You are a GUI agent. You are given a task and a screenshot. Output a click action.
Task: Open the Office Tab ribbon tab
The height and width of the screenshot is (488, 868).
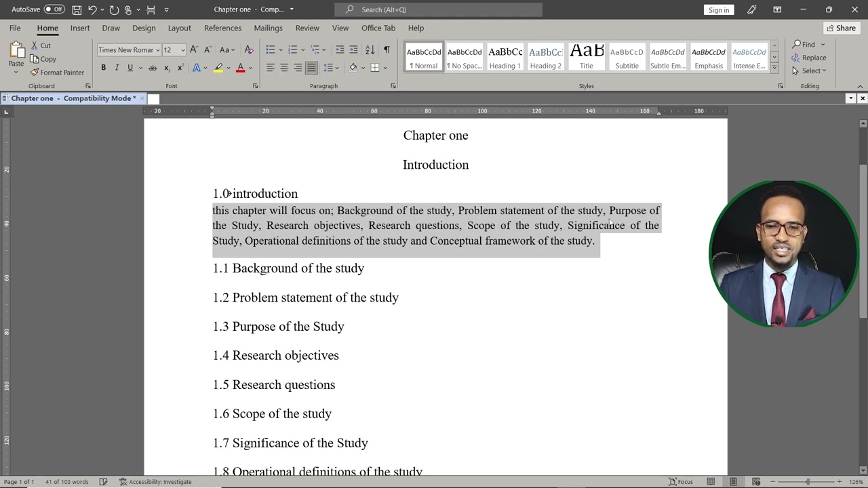378,28
